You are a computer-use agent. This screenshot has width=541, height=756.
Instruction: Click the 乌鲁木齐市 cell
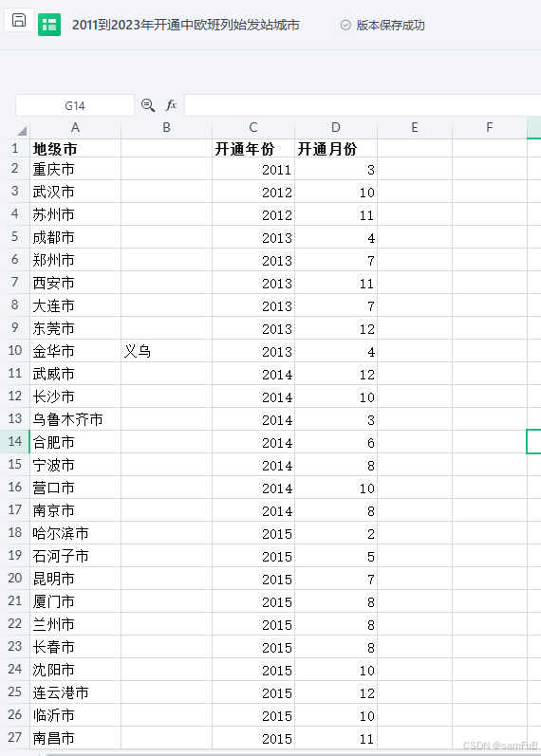[75, 419]
